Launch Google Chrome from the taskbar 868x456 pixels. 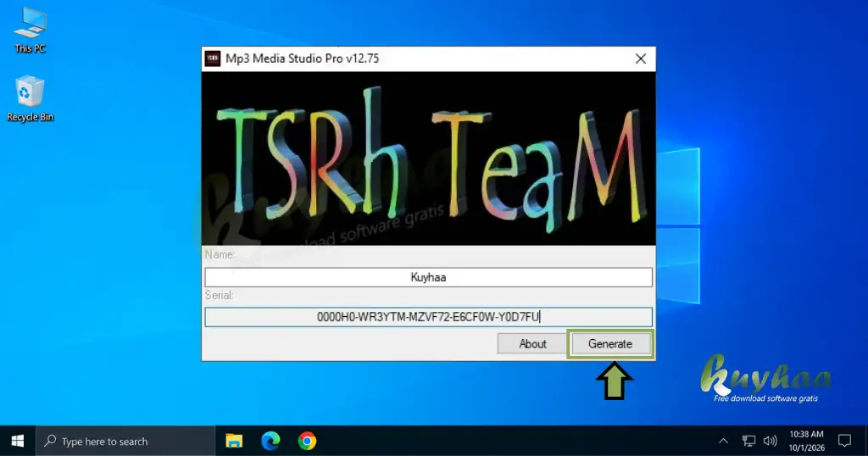(307, 441)
